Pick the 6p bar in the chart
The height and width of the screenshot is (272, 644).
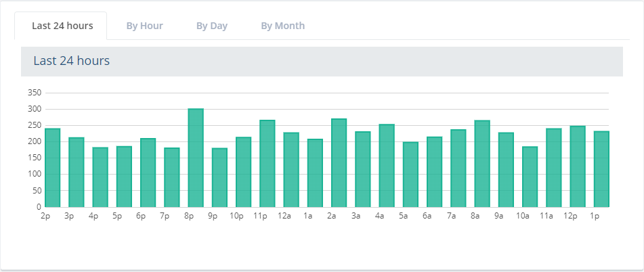pyautogui.click(x=148, y=173)
